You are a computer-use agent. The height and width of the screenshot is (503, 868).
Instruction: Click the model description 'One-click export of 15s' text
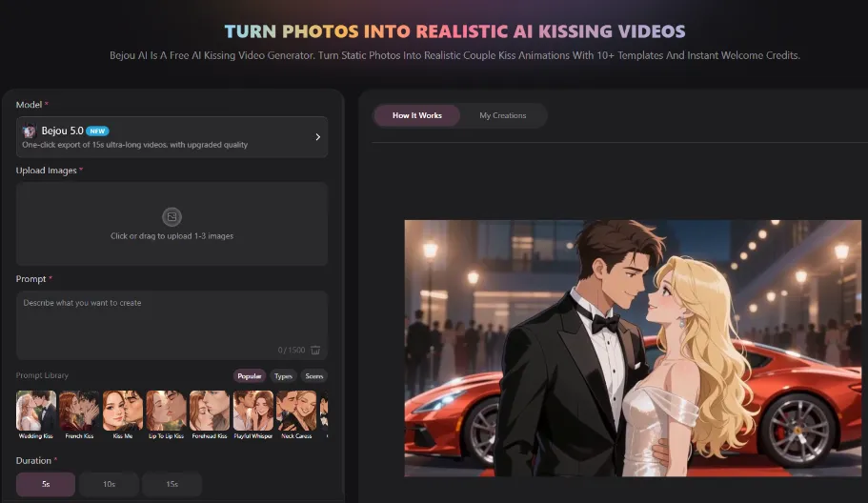pyautogui.click(x=134, y=145)
